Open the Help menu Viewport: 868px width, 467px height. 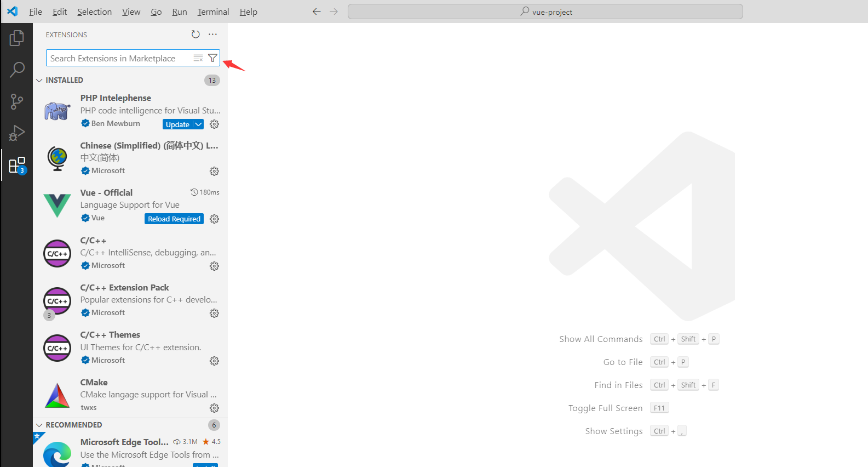pos(248,12)
